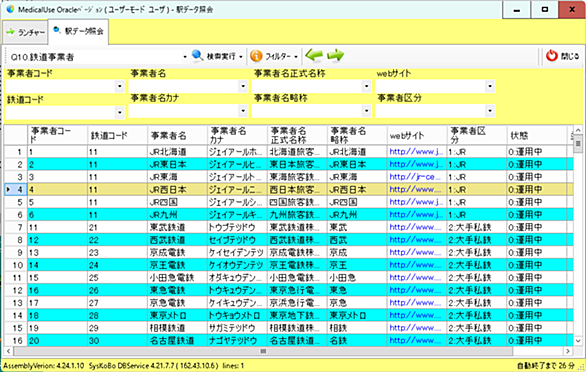This screenshot has width=586, height=372.
Task: Click the 事業者区分 filter input field
Action: (x=431, y=111)
